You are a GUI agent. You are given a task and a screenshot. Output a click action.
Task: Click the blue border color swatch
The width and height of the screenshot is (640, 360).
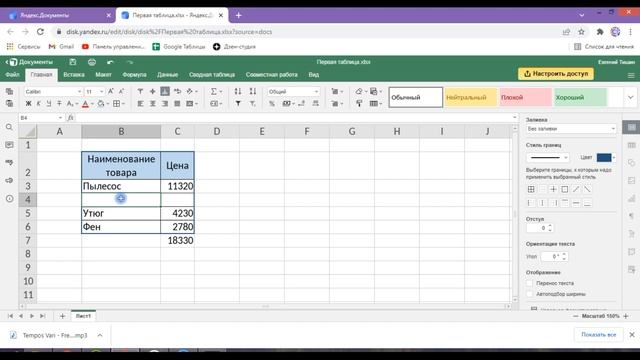[x=604, y=157]
